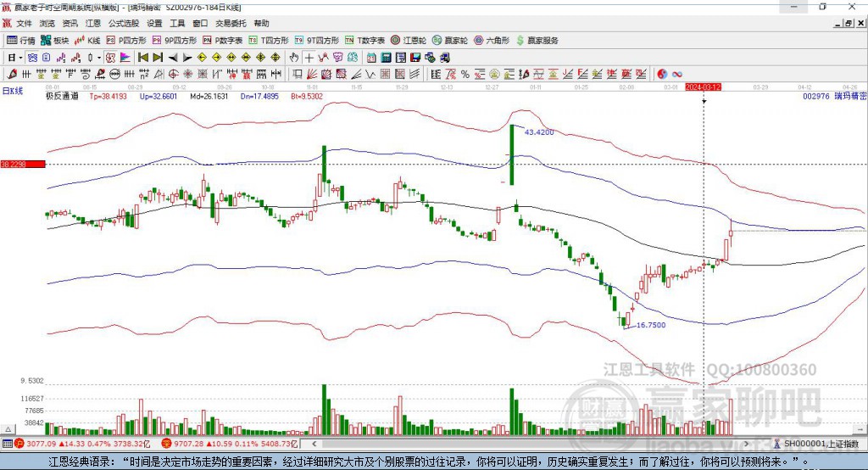Open the P四方形 tool

point(126,41)
